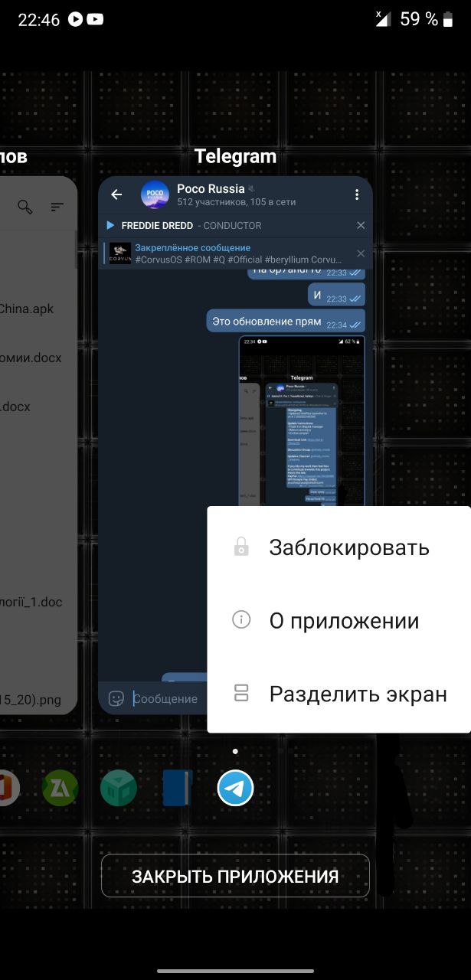Tap ЗАКРЫТЬ ПРИЛОЖЕНИЯ button
Screen dimensions: 471x980
[235, 876]
